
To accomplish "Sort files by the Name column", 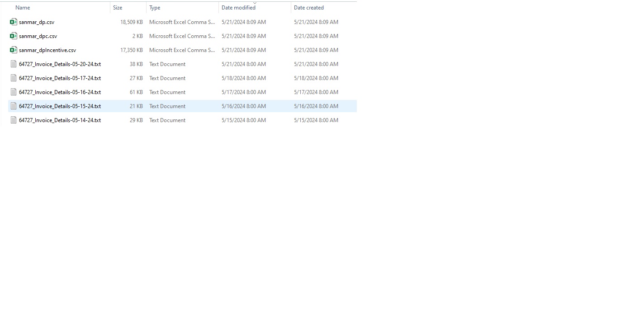I will tap(23, 8).
